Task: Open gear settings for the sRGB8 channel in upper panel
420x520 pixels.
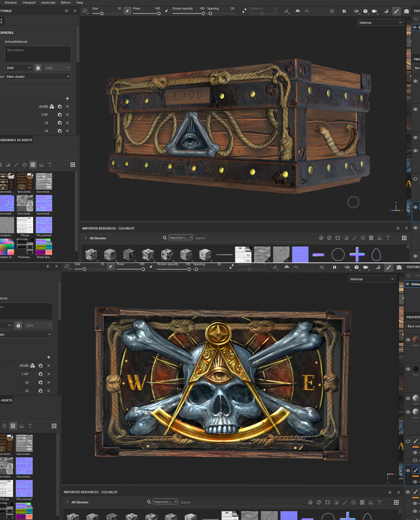Action: pyautogui.click(x=60, y=107)
